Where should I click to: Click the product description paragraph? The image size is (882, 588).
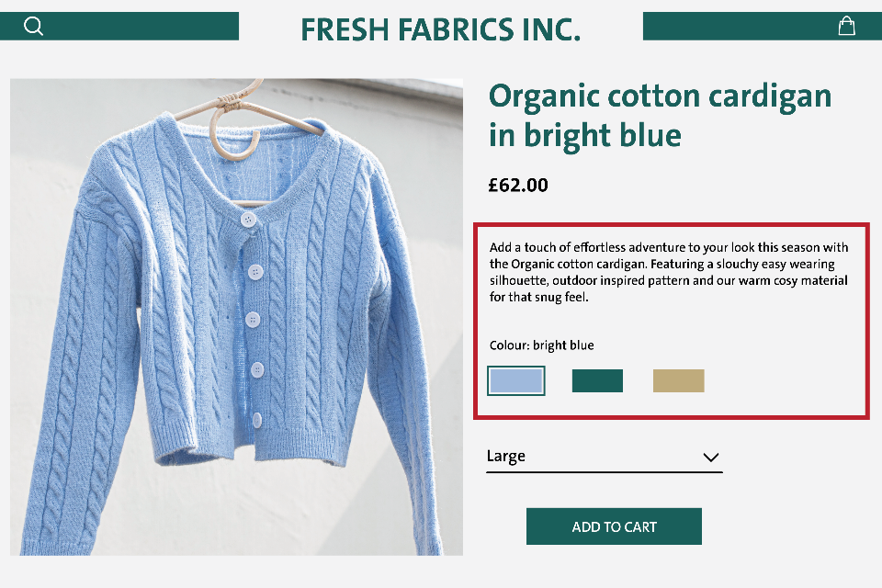point(669,272)
